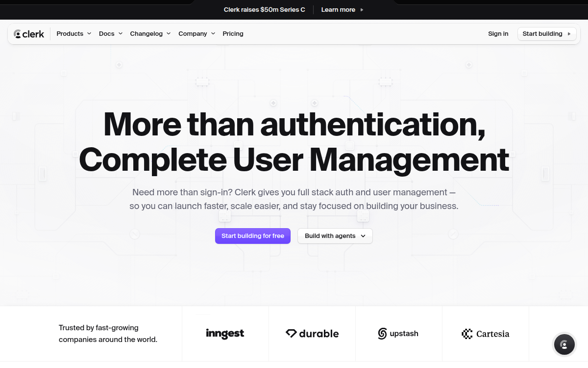Click Start building for free button
Image resolution: width=588 pixels, height=368 pixels.
click(x=253, y=236)
